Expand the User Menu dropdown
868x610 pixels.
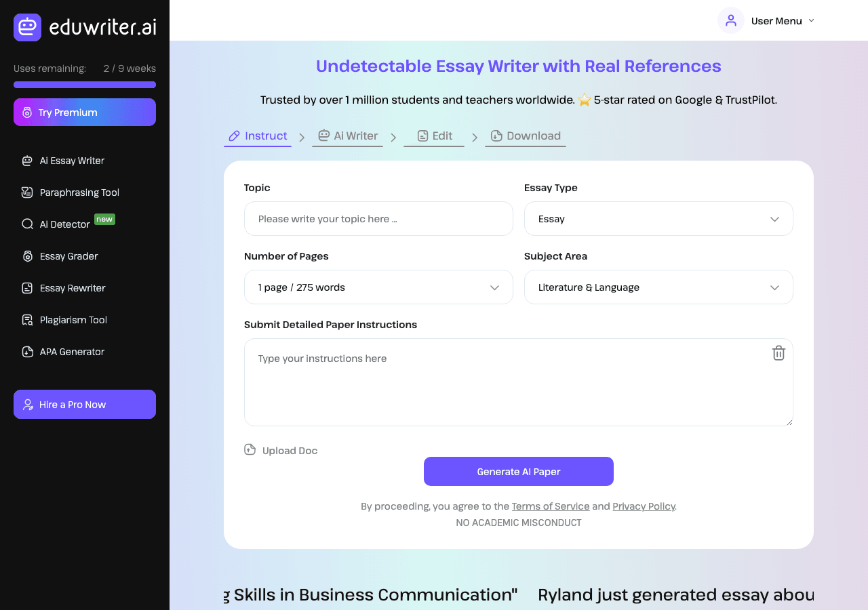click(x=767, y=20)
